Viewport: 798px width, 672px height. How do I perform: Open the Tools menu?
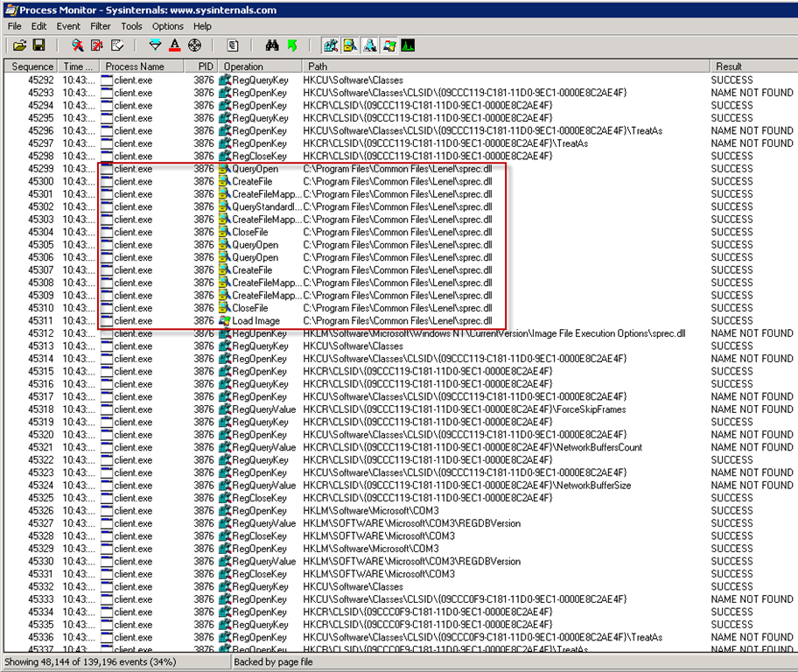point(131,26)
